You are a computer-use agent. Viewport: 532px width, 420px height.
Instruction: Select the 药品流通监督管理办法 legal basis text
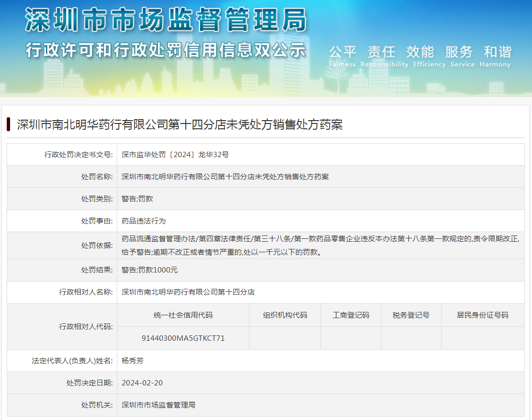[x=321, y=245]
